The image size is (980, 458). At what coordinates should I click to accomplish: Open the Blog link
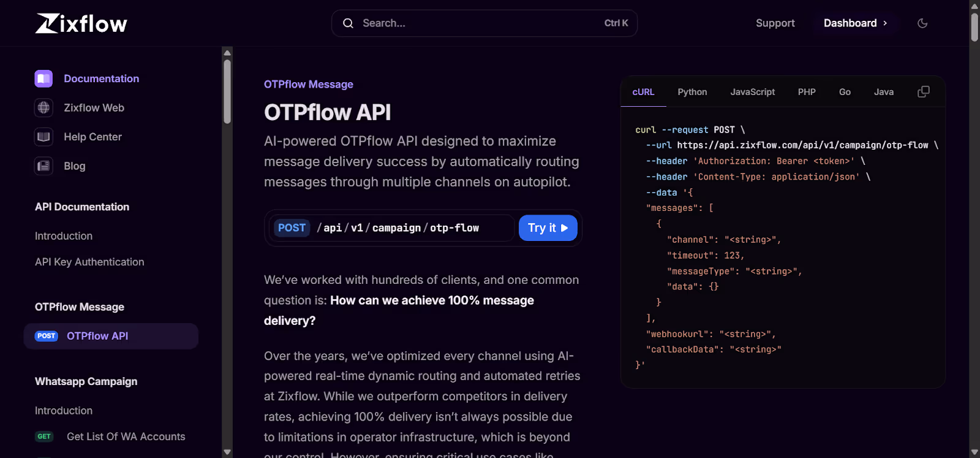click(x=74, y=166)
